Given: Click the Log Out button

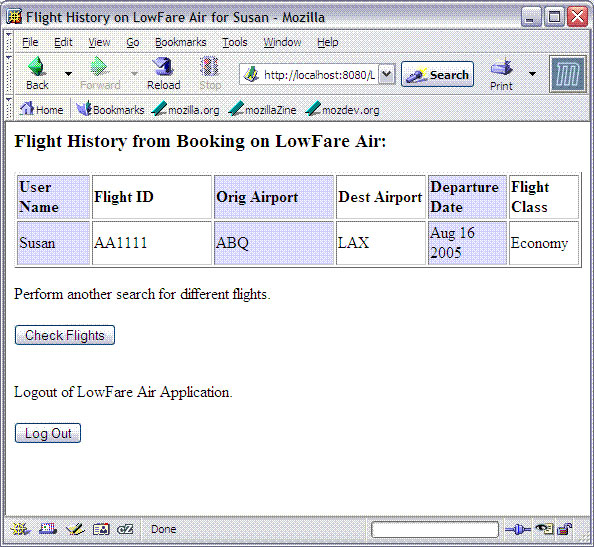Looking at the screenshot, I should pos(48,433).
